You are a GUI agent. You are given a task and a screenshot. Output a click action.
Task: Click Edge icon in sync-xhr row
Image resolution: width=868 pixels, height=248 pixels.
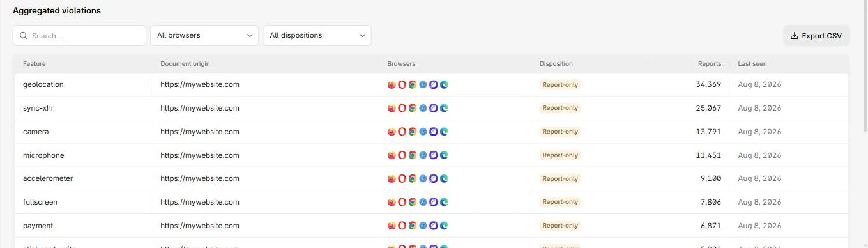[x=444, y=108]
